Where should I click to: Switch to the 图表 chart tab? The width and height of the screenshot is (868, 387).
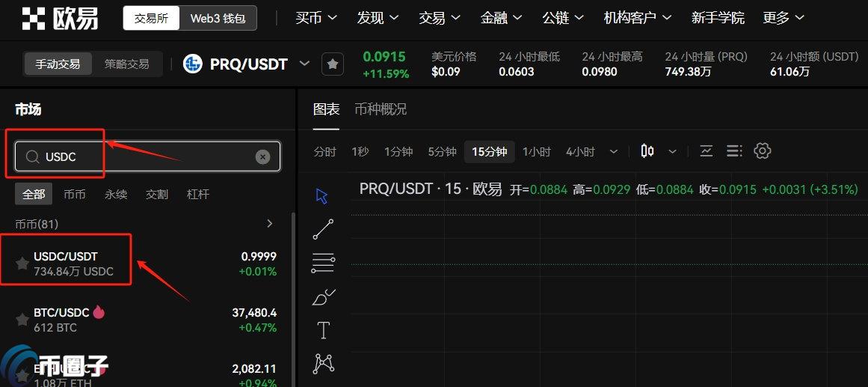[x=326, y=109]
